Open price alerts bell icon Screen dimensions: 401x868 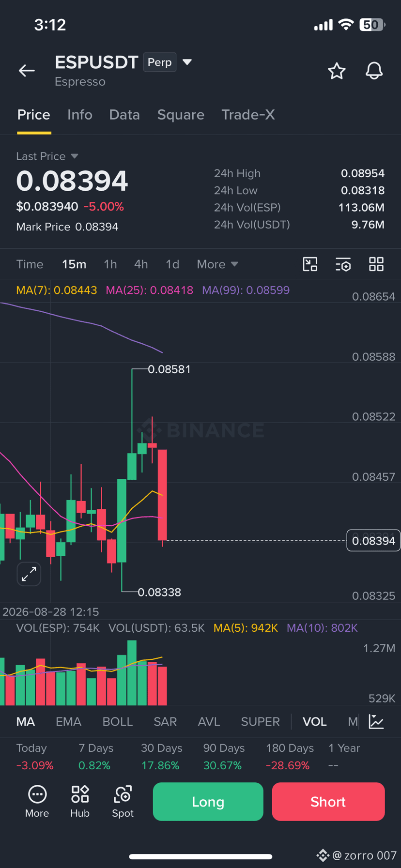tap(374, 71)
